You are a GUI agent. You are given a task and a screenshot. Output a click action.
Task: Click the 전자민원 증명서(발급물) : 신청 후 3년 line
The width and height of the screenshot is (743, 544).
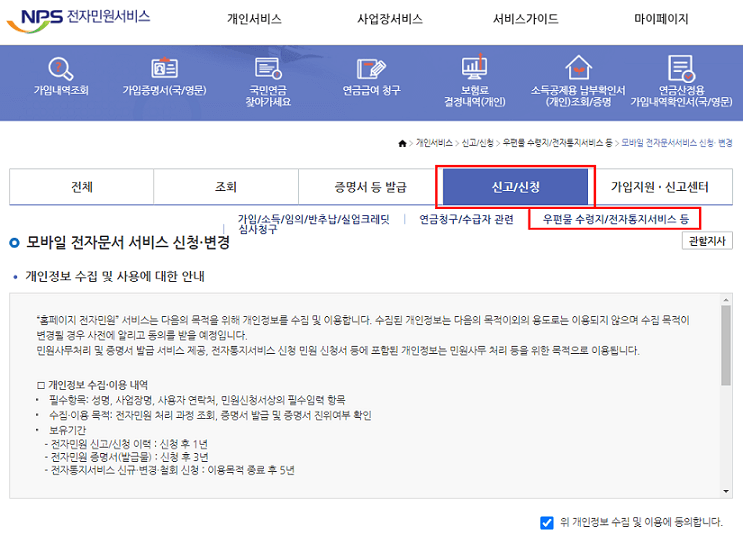click(x=127, y=457)
